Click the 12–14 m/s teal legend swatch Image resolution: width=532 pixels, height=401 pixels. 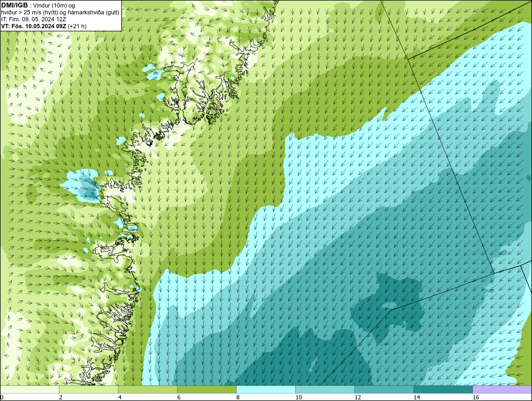click(384, 389)
